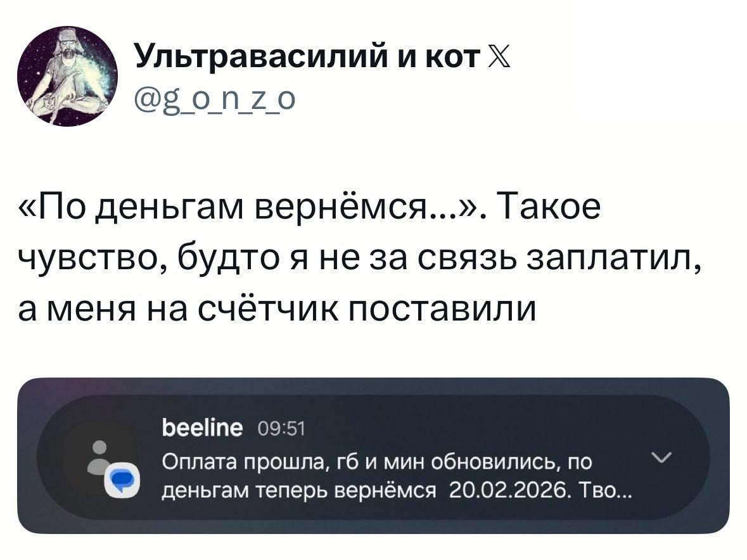Tap the grey contact silhouette icon
Image resolution: width=747 pixels, height=560 pixels.
[99, 456]
